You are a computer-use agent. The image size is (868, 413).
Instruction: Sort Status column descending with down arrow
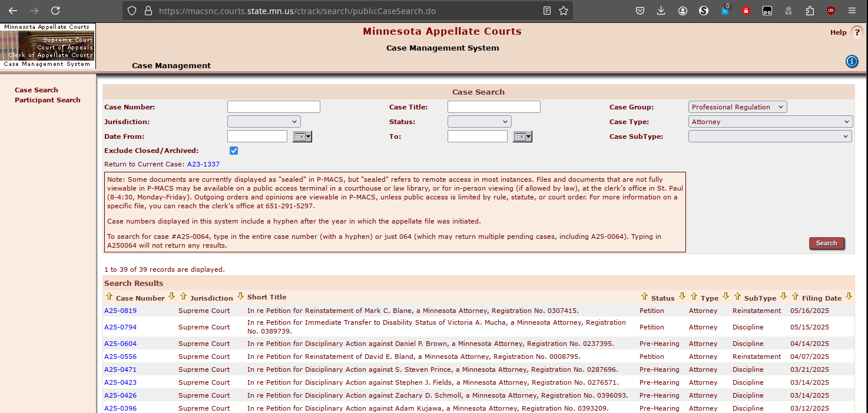pyautogui.click(x=682, y=297)
